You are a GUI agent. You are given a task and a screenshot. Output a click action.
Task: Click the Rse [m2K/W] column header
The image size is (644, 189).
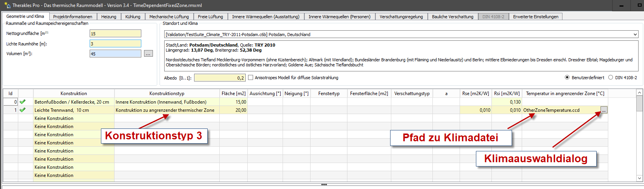476,93
